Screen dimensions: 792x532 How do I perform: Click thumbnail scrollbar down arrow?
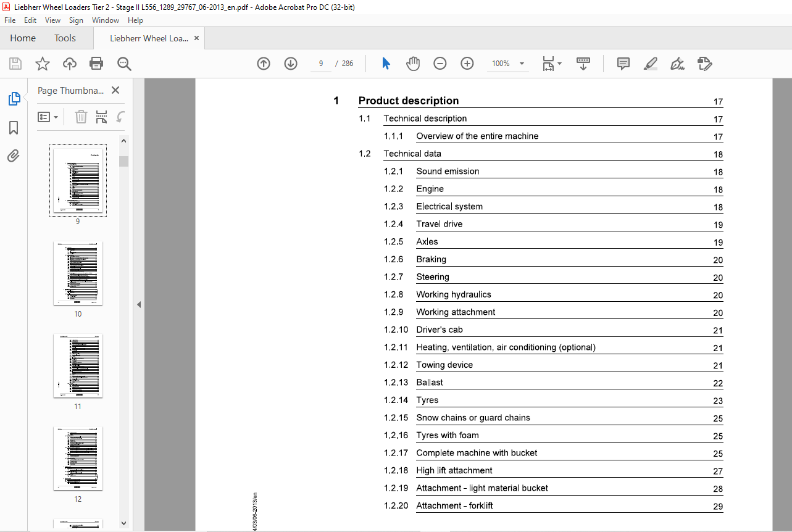click(124, 523)
